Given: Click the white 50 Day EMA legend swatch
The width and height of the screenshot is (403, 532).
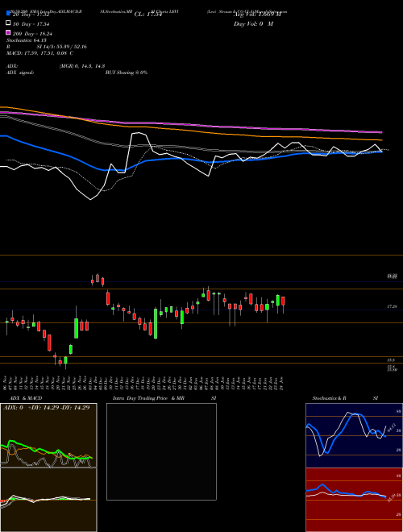Looking at the screenshot, I should (8, 23).
